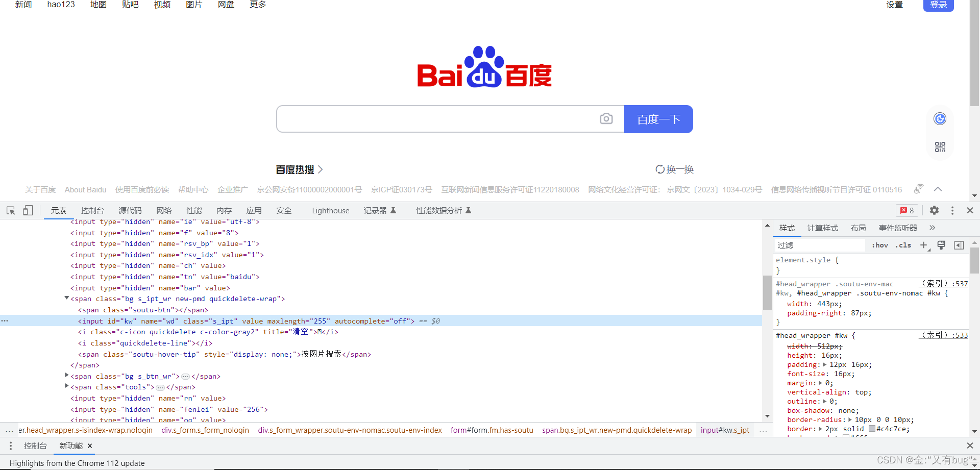Expand the span class tools node
This screenshot has width=980, height=470.
pyautogui.click(x=66, y=386)
